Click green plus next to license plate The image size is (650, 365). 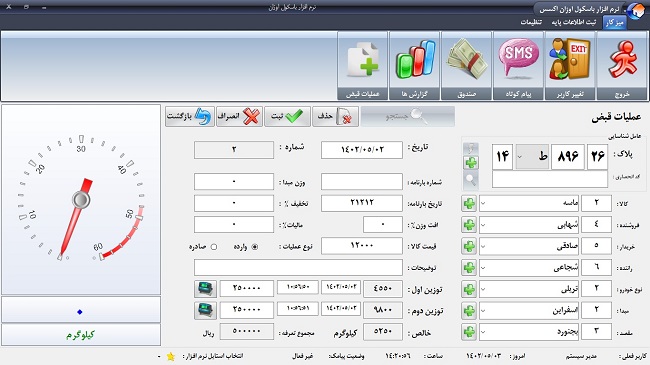pos(471,163)
